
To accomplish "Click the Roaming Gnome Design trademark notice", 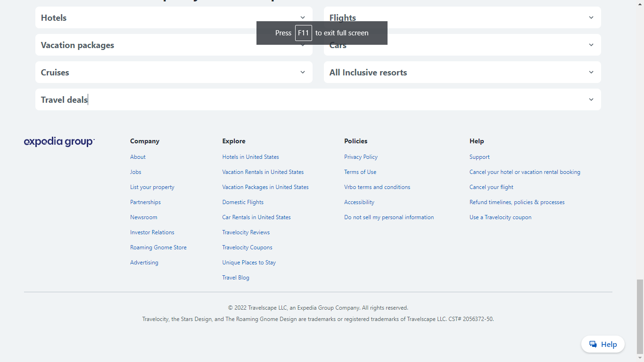I will coord(318,319).
